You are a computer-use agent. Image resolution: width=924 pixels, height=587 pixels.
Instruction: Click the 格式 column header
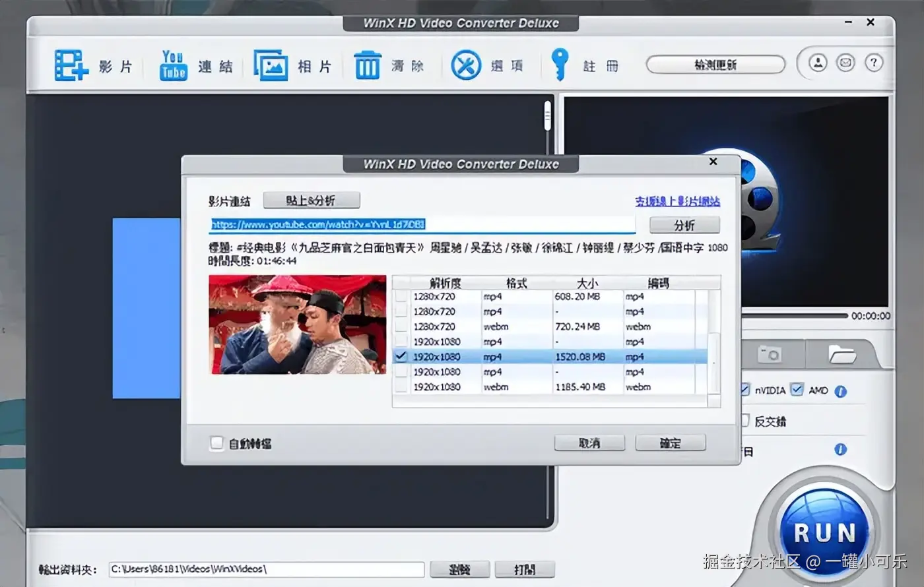click(x=517, y=283)
